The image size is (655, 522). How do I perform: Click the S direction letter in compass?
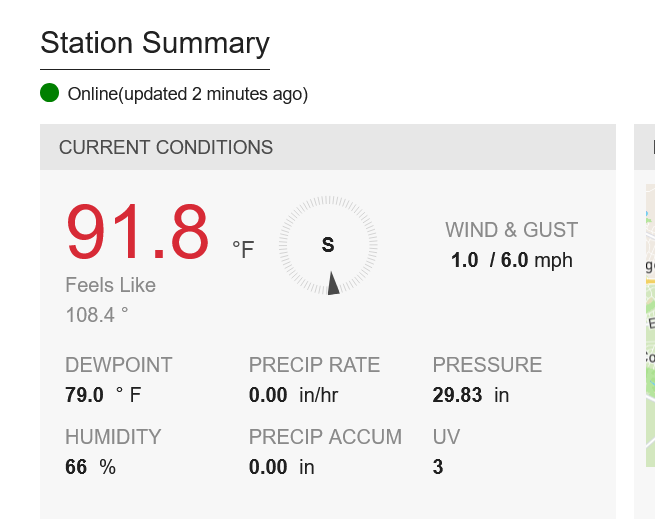pos(328,245)
